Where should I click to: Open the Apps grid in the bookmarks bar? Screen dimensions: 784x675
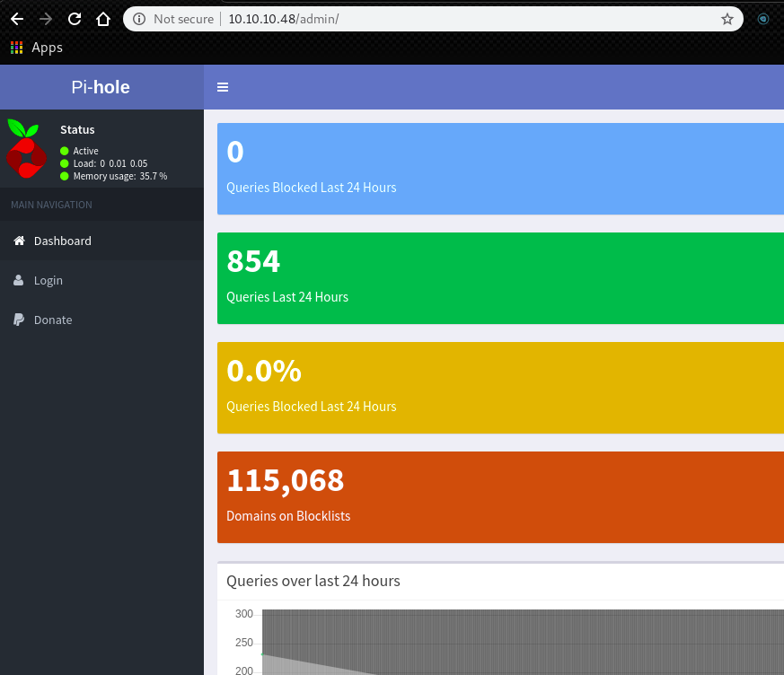36,48
